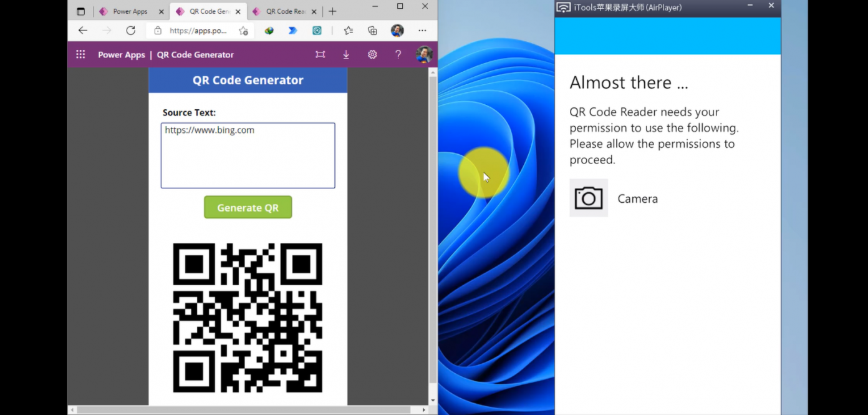
Task: Maximize the Edge browser window
Action: [400, 6]
